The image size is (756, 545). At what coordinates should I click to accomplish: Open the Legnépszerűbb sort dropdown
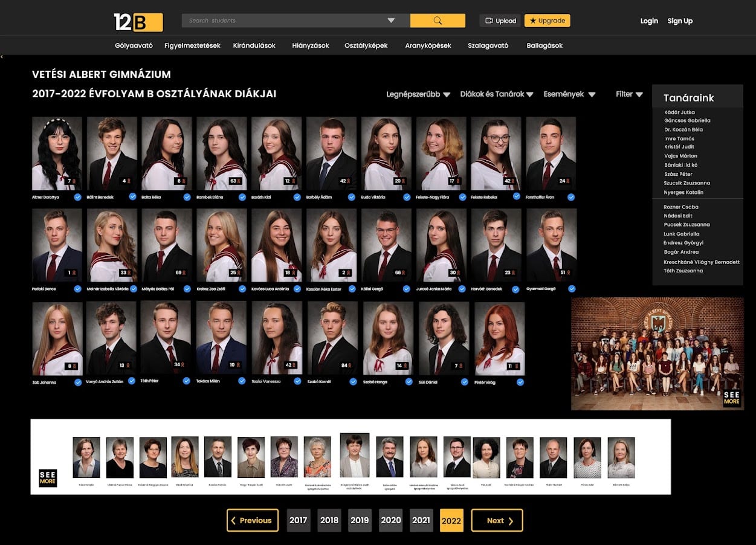click(x=418, y=94)
